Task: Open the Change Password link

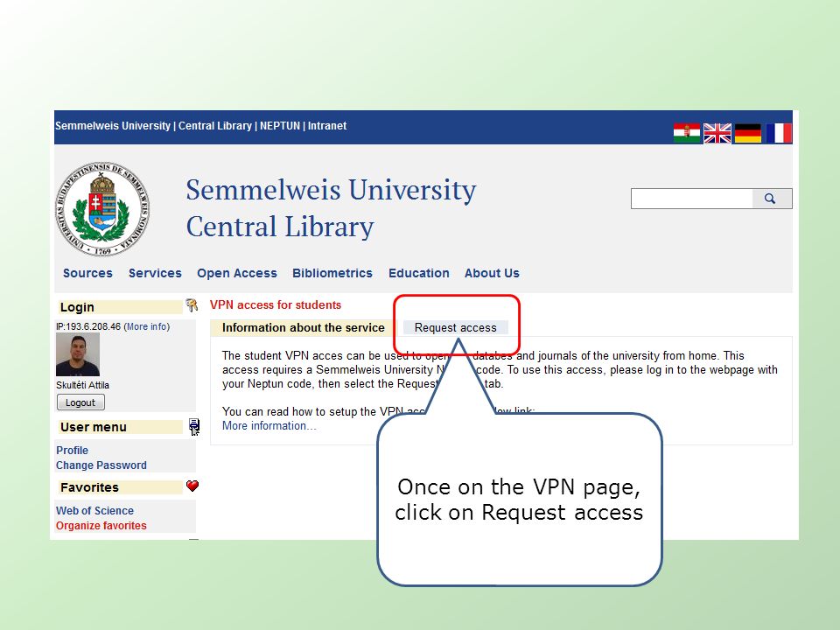Action: 101,465
